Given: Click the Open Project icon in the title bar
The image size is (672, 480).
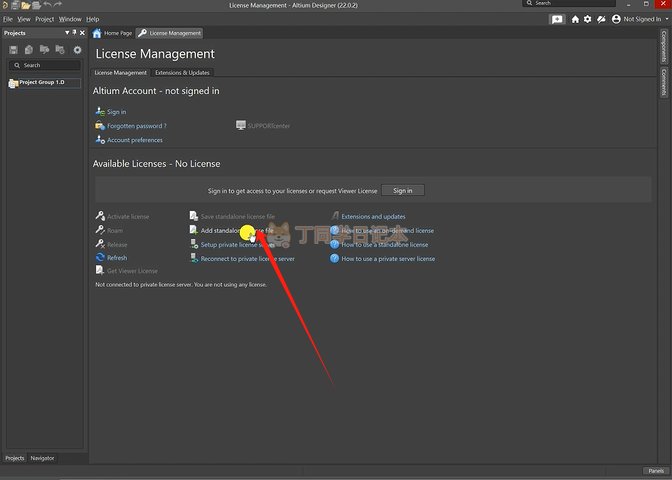Looking at the screenshot, I should point(36,5).
